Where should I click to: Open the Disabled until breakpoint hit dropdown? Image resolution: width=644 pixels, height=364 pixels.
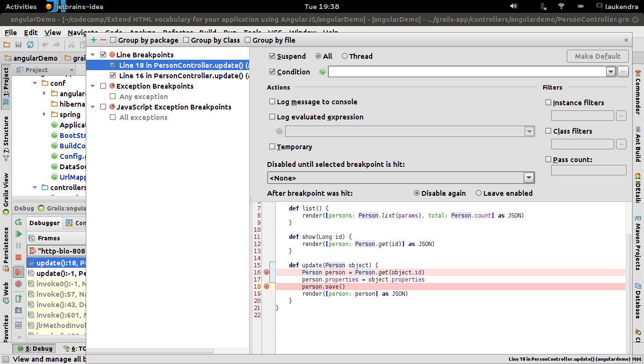(528, 178)
